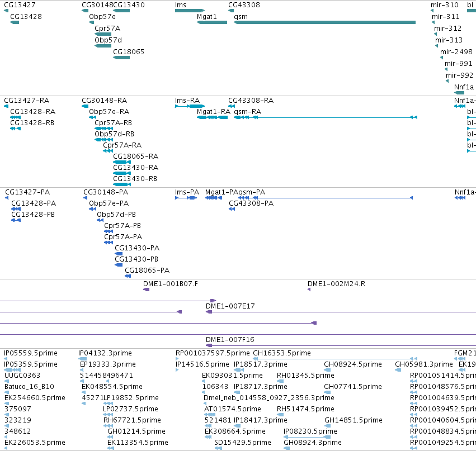Click the UUGC0363 EST label

point(22,376)
